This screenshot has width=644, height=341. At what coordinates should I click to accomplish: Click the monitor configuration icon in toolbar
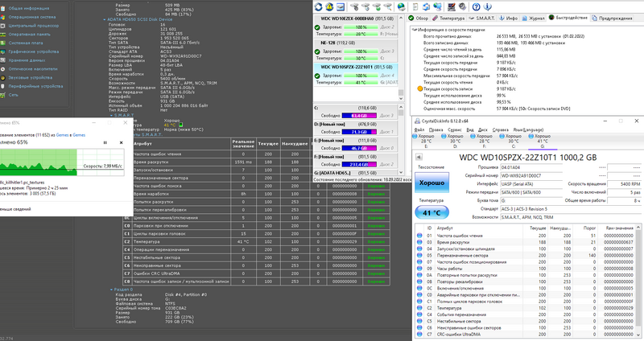pos(452,7)
